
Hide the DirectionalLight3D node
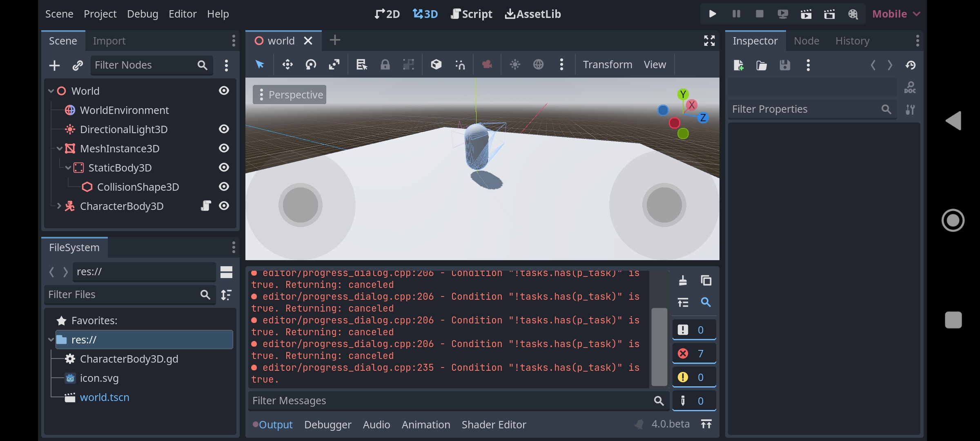coord(224,129)
